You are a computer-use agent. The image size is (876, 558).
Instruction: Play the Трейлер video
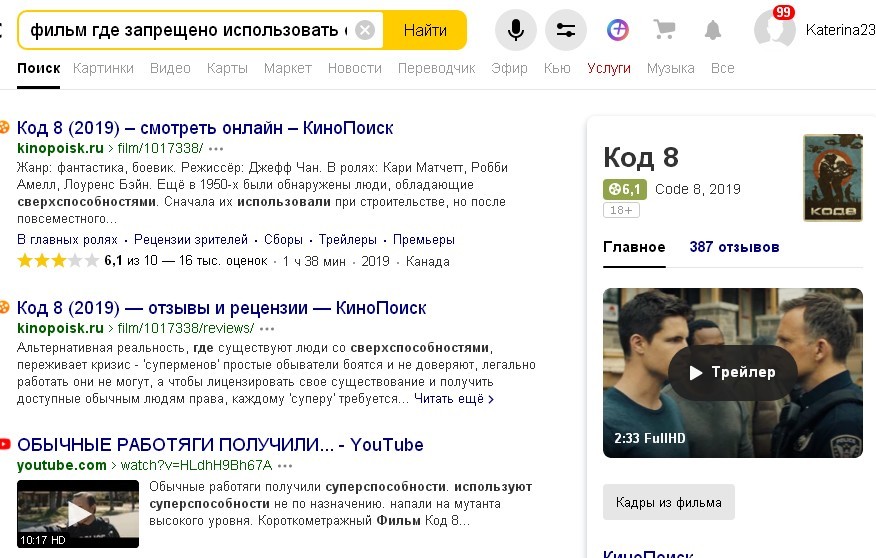tap(732, 373)
